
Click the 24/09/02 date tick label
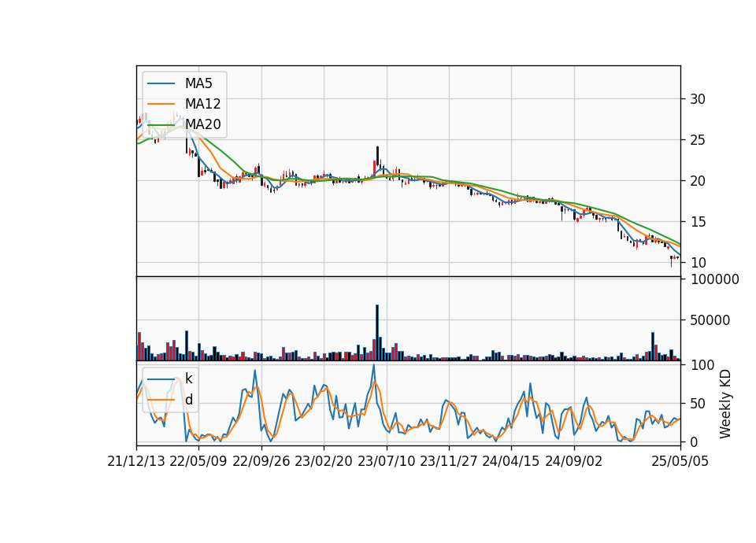(574, 461)
